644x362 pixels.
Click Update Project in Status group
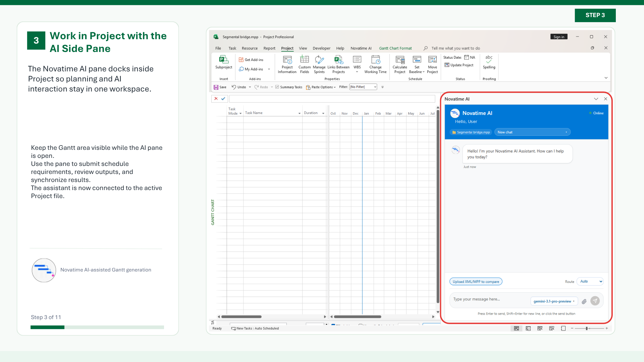coord(459,65)
